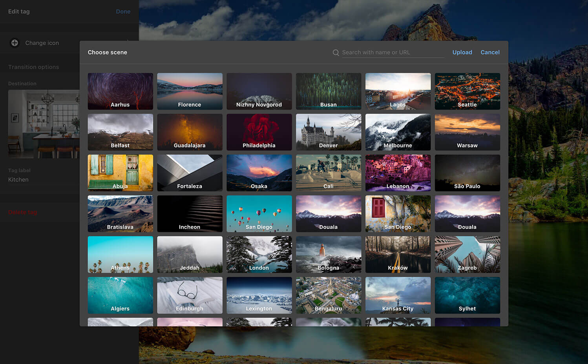Viewport: 588px width, 364px height.
Task: Choose the São Paulo scene
Action: 467,173
